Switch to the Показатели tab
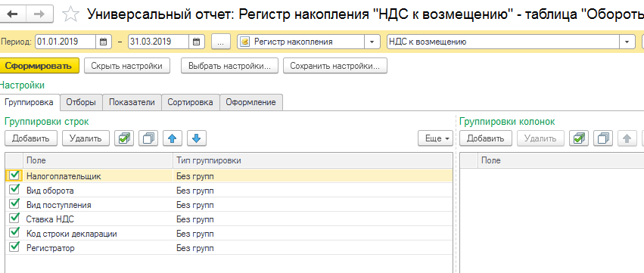The height and width of the screenshot is (273, 644). pyautogui.click(x=132, y=102)
